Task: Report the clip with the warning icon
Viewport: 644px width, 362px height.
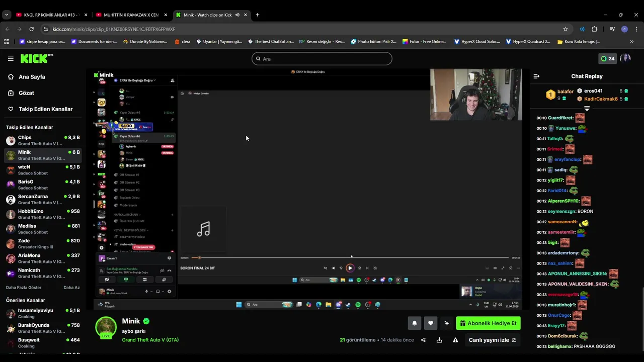Action: tap(455, 340)
